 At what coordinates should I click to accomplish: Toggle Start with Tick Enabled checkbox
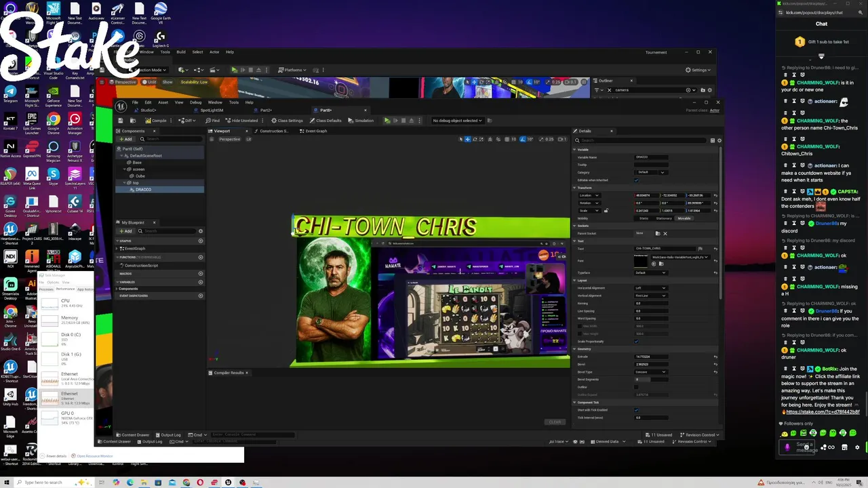(636, 410)
